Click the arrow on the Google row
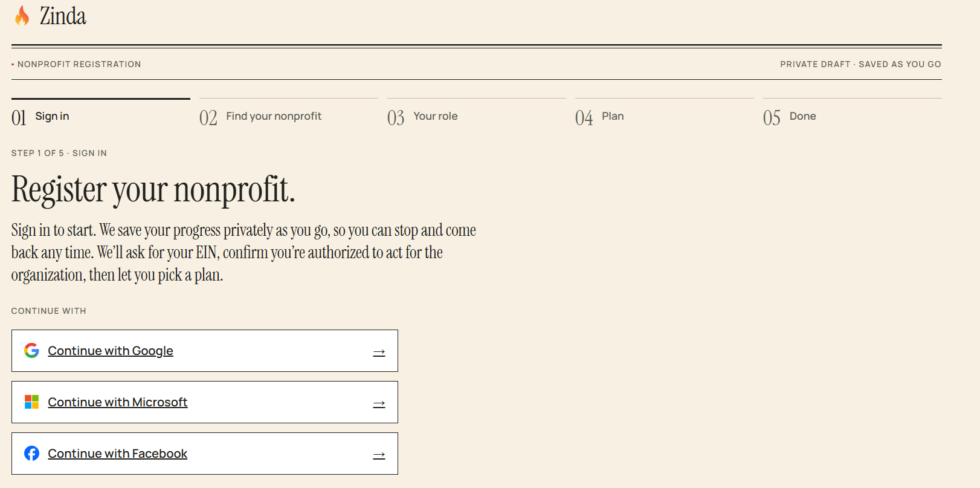The height and width of the screenshot is (488, 980). click(379, 353)
